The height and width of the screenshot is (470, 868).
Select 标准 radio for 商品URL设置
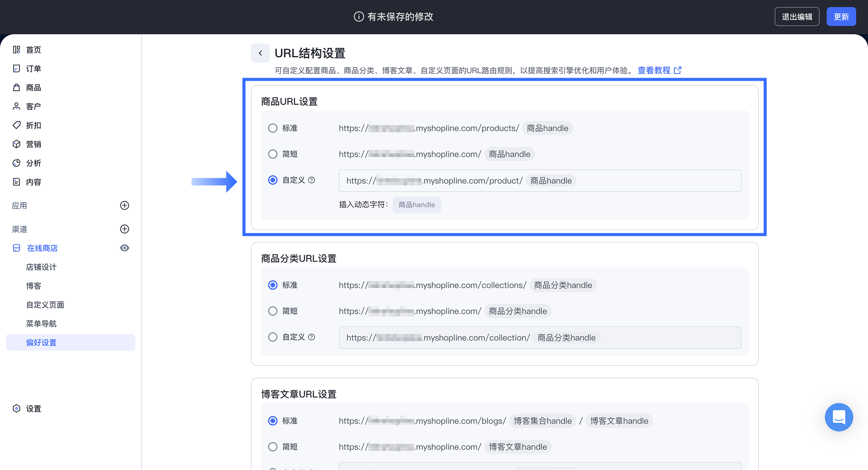coord(273,128)
